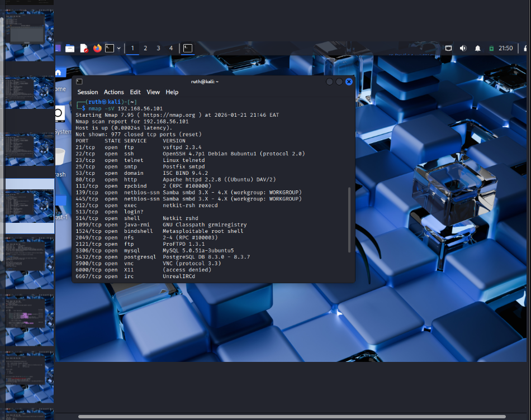Open the Session menu in terminal
This screenshot has width=531, height=420.
click(87, 92)
